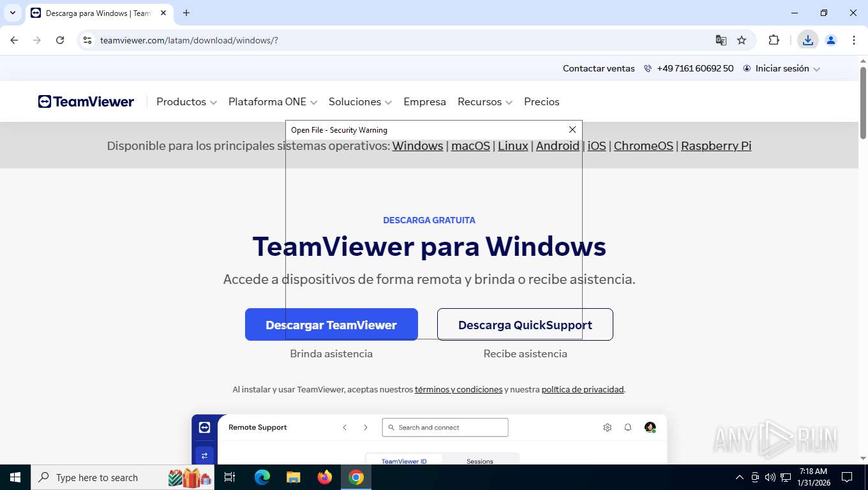Go back using the browser back arrow
868x490 pixels.
14,40
